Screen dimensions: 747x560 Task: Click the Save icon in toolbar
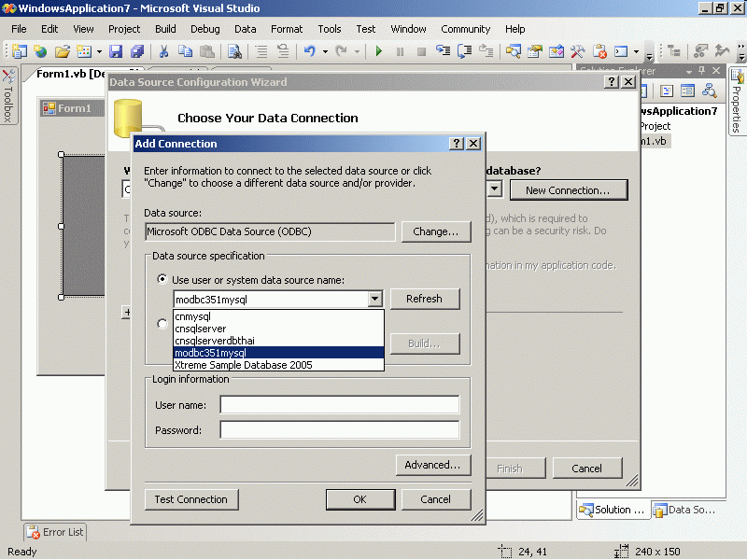pyautogui.click(x=116, y=51)
